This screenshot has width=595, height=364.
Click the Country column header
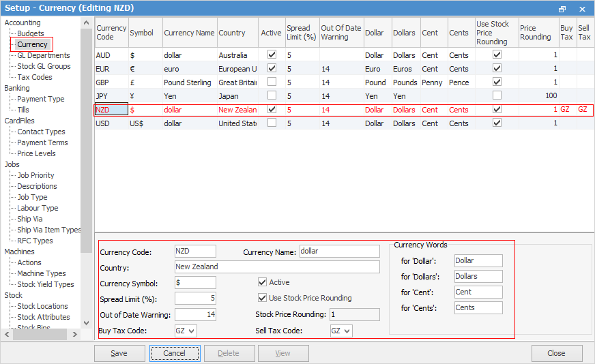pyautogui.click(x=232, y=33)
